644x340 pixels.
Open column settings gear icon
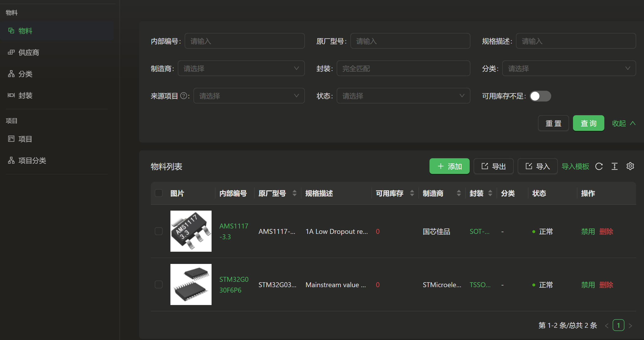[x=630, y=166]
